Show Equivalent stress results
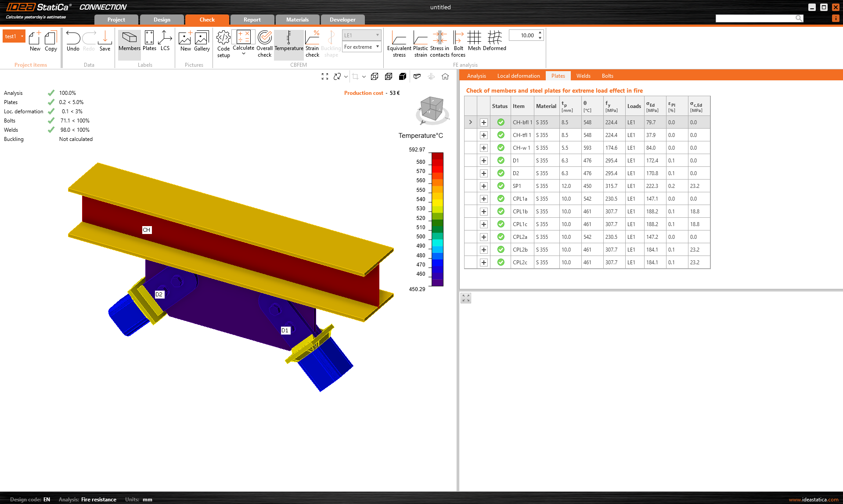This screenshot has height=504, width=843. click(399, 38)
